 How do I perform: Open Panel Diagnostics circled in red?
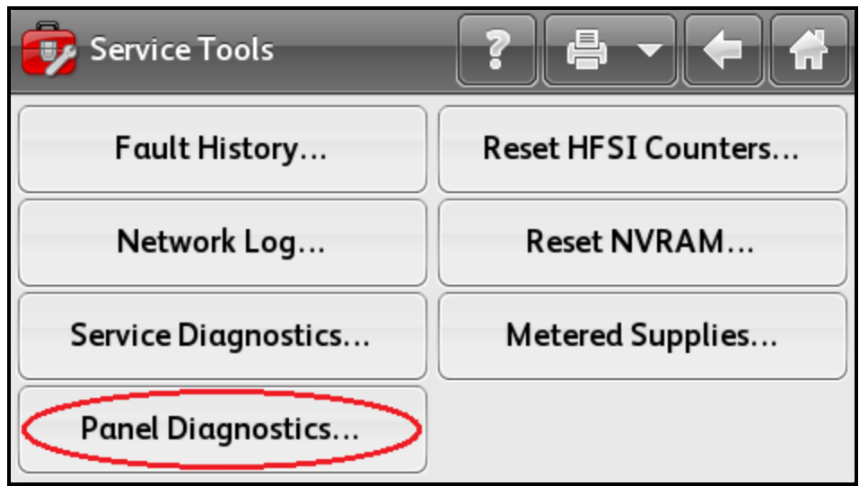click(223, 429)
